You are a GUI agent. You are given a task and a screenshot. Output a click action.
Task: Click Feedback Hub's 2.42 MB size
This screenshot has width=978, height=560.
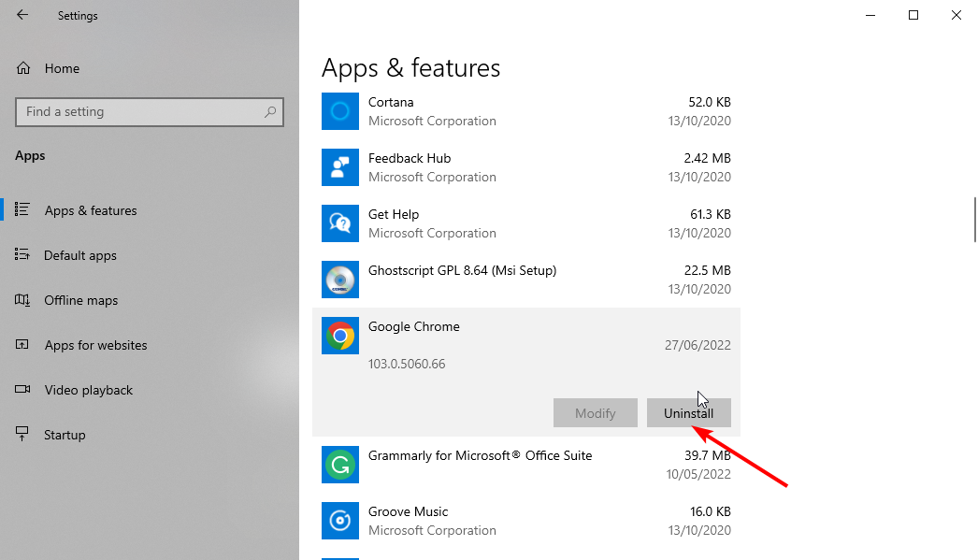(x=707, y=158)
